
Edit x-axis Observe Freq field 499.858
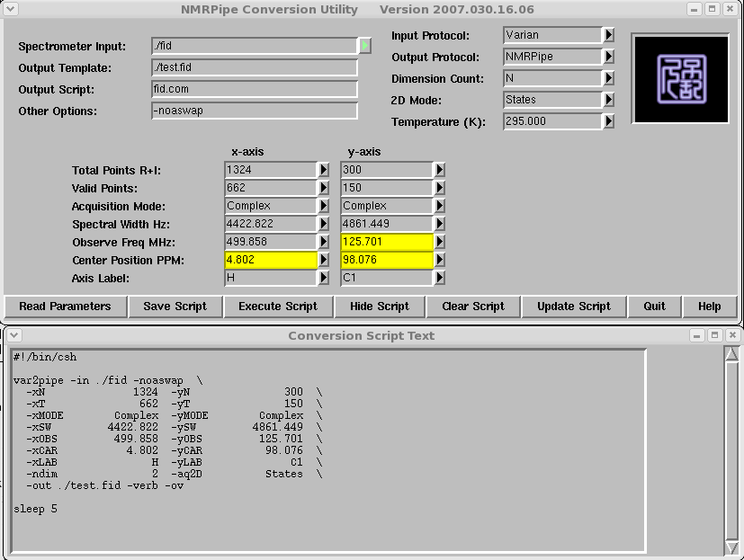coord(271,242)
